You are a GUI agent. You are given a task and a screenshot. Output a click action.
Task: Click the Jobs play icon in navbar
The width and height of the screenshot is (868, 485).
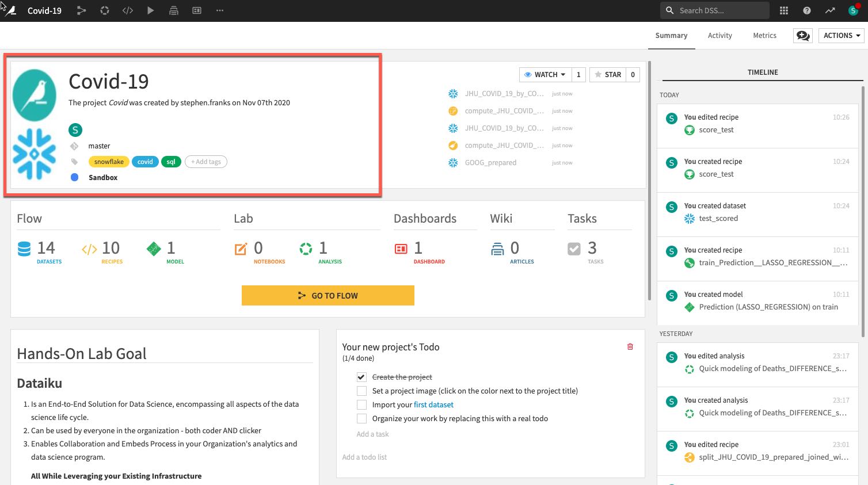tap(150, 10)
